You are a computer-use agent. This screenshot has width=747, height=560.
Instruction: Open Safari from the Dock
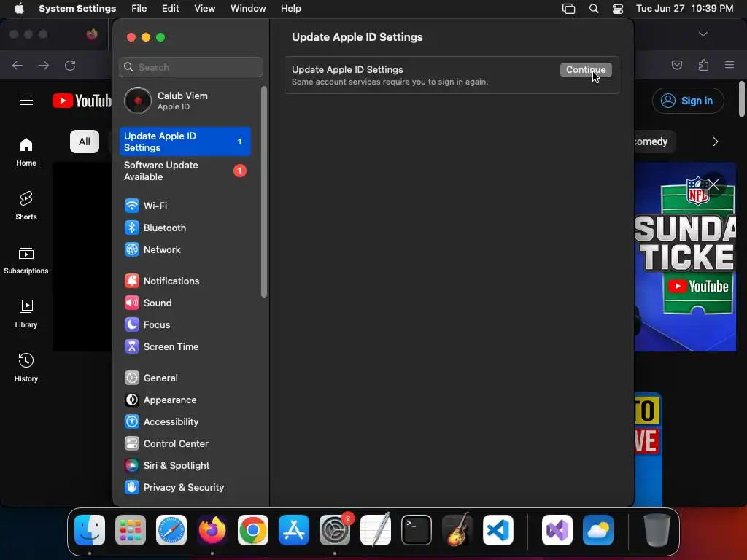(171, 530)
